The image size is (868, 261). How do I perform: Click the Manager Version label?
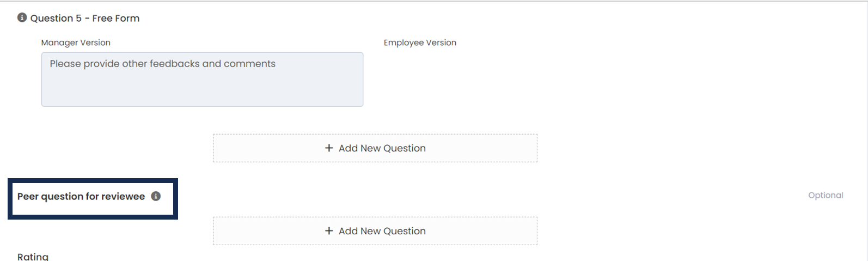point(76,43)
